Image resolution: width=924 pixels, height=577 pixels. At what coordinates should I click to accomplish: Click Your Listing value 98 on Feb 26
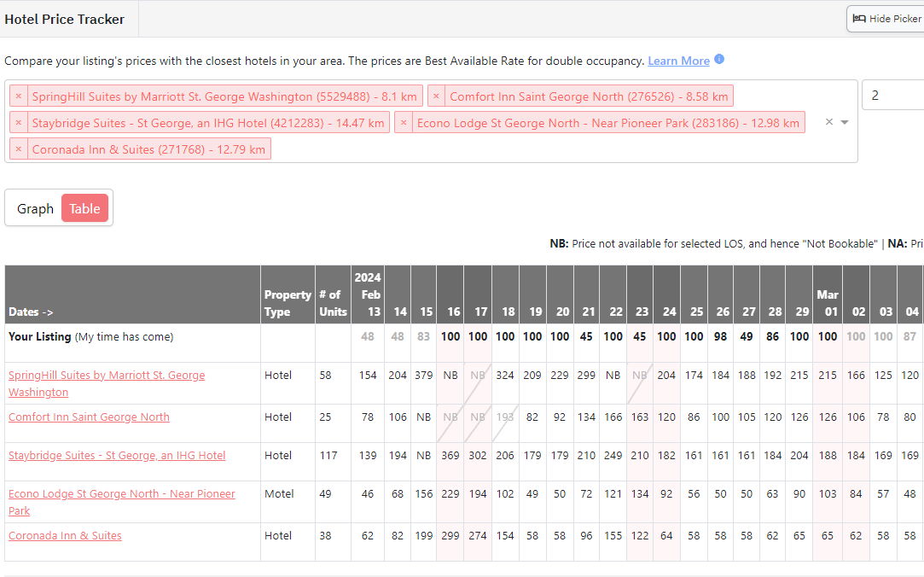pyautogui.click(x=720, y=336)
